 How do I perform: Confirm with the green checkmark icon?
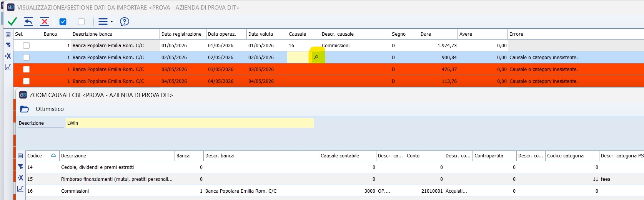coord(12,21)
